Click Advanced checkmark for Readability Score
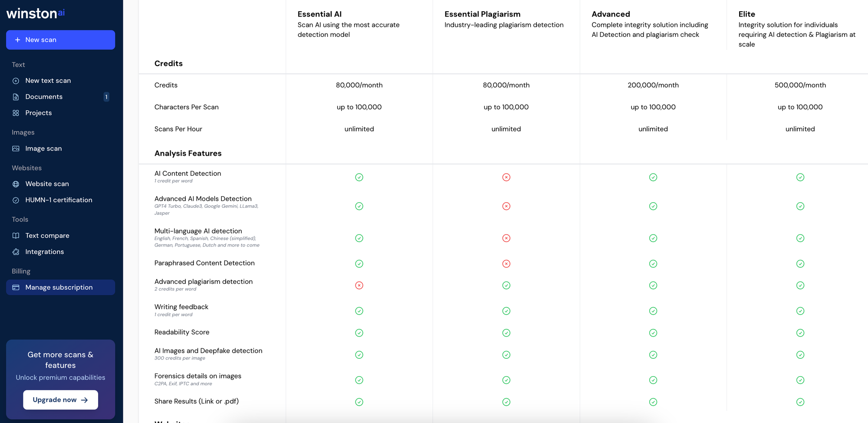 (x=653, y=333)
